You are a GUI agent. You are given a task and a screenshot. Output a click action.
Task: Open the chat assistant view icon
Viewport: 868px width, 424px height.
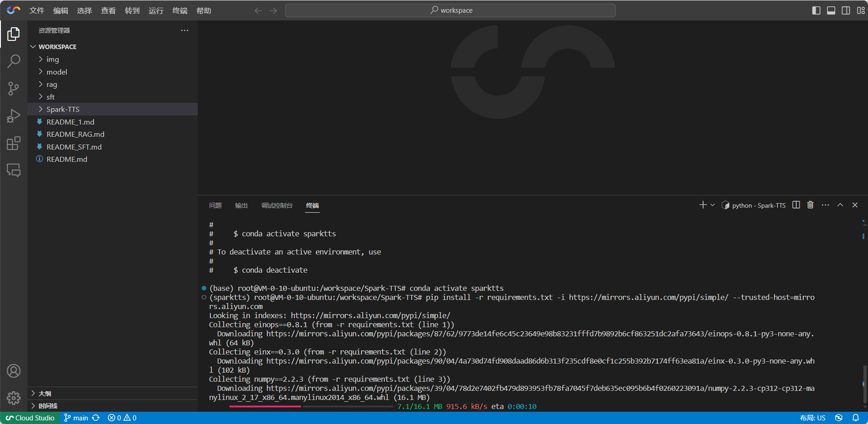(14, 170)
